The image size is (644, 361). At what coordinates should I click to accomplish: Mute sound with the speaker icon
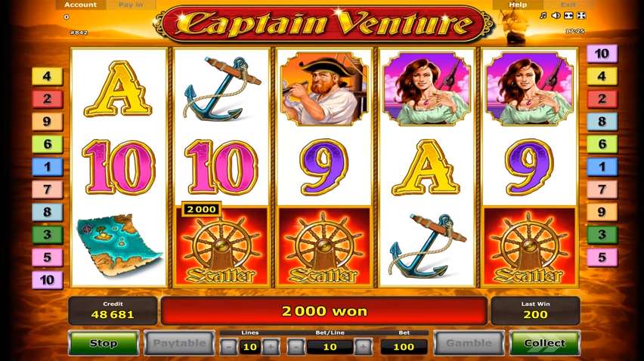[x=556, y=16]
